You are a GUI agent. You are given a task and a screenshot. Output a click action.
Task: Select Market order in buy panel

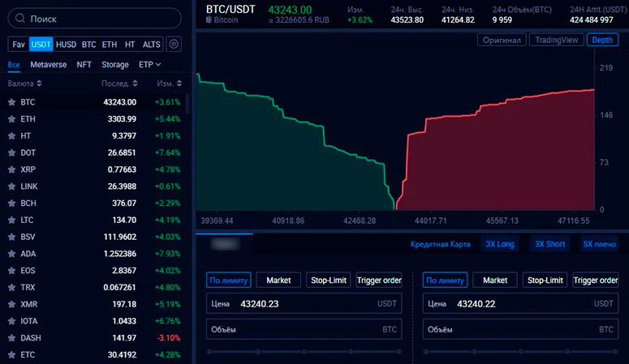click(278, 280)
